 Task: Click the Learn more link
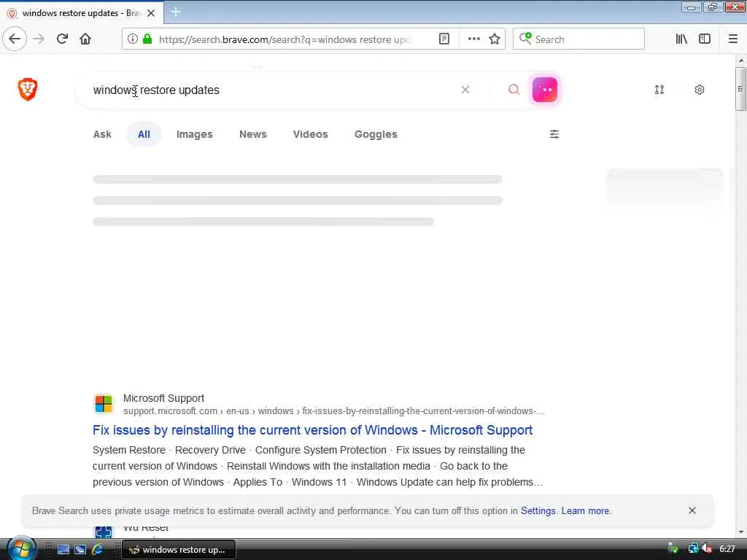(x=586, y=510)
